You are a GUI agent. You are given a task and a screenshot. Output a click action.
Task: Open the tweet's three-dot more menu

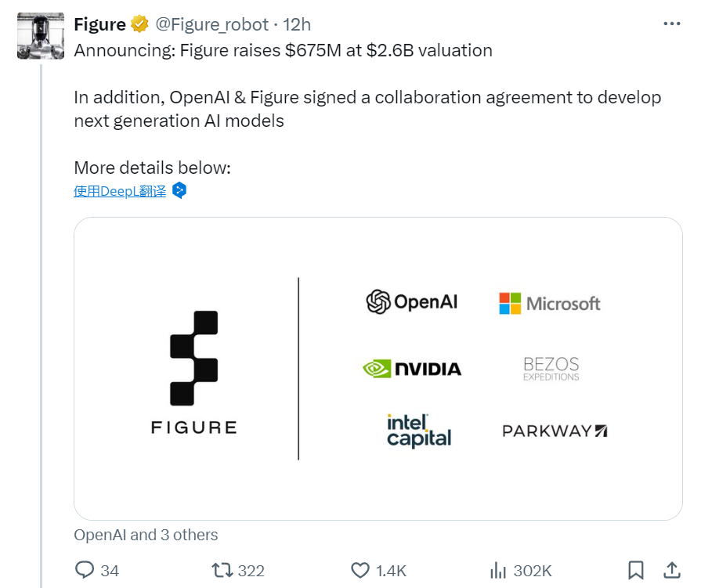671,23
